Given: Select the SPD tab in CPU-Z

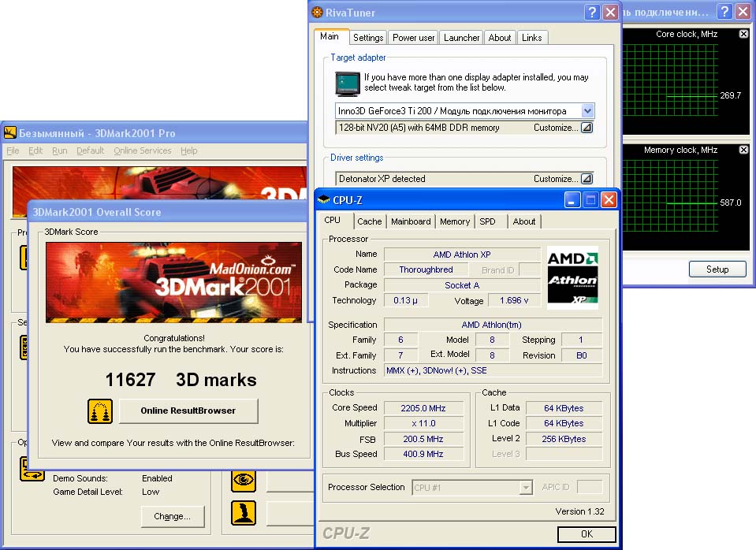Looking at the screenshot, I should pyautogui.click(x=487, y=221).
